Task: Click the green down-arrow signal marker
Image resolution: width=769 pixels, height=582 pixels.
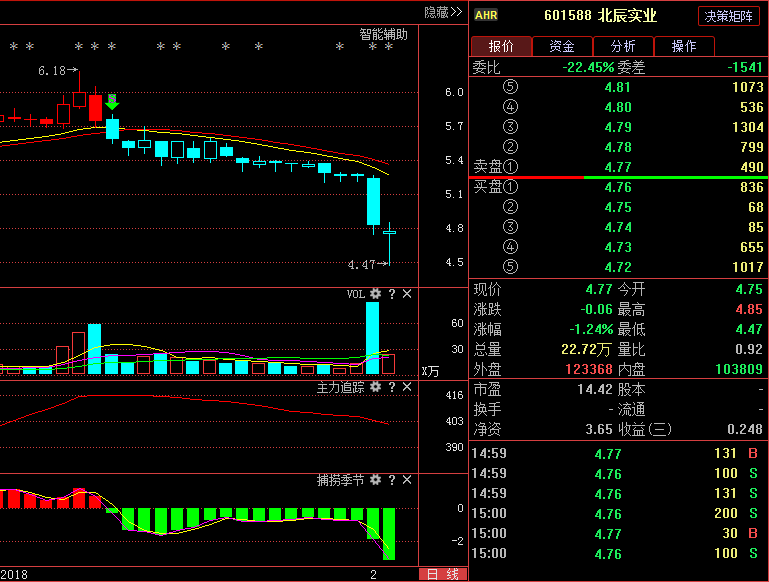Action: tap(112, 101)
